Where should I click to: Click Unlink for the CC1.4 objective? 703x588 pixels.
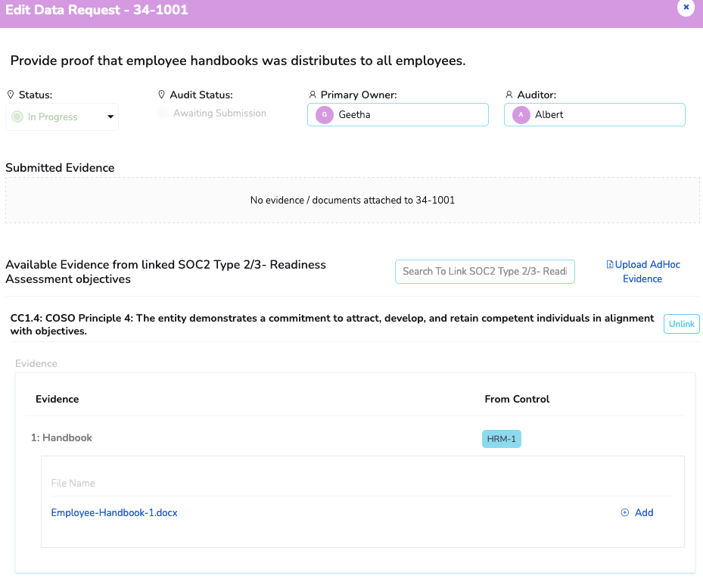pyautogui.click(x=680, y=323)
